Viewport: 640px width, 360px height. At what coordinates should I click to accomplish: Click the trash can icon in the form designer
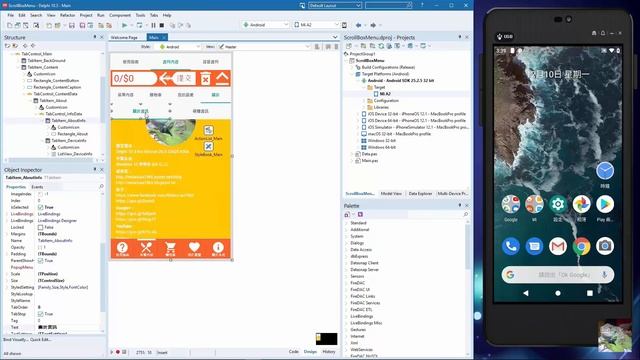[205, 78]
